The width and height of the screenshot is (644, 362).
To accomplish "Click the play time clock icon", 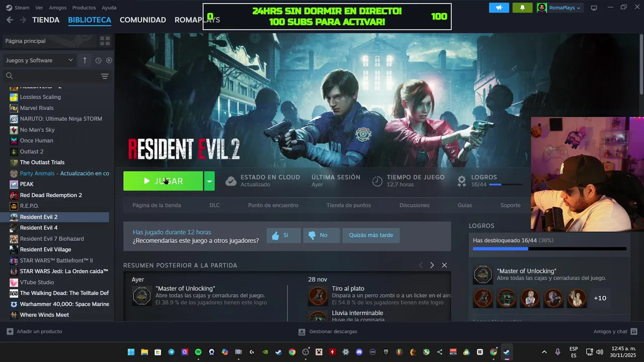I will click(377, 181).
